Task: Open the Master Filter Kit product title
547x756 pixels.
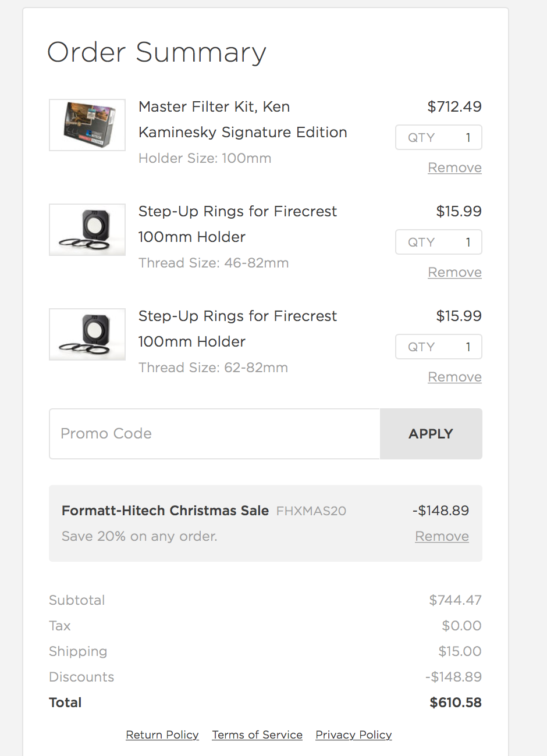Action: [243, 119]
